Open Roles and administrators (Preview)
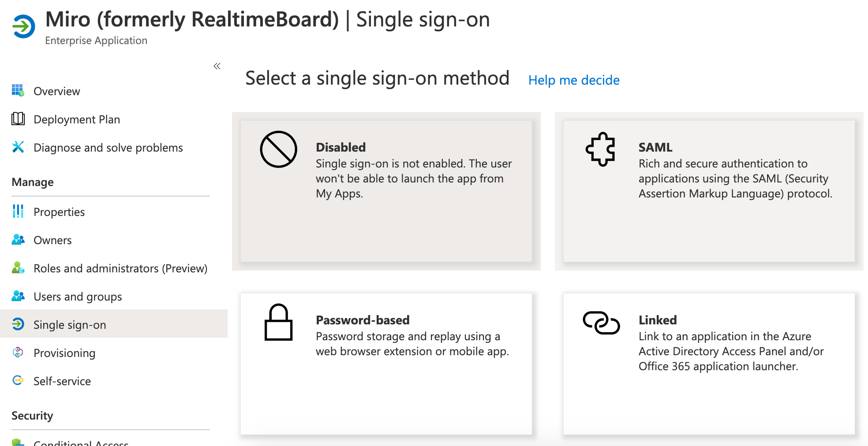This screenshot has height=446, width=868. (120, 268)
